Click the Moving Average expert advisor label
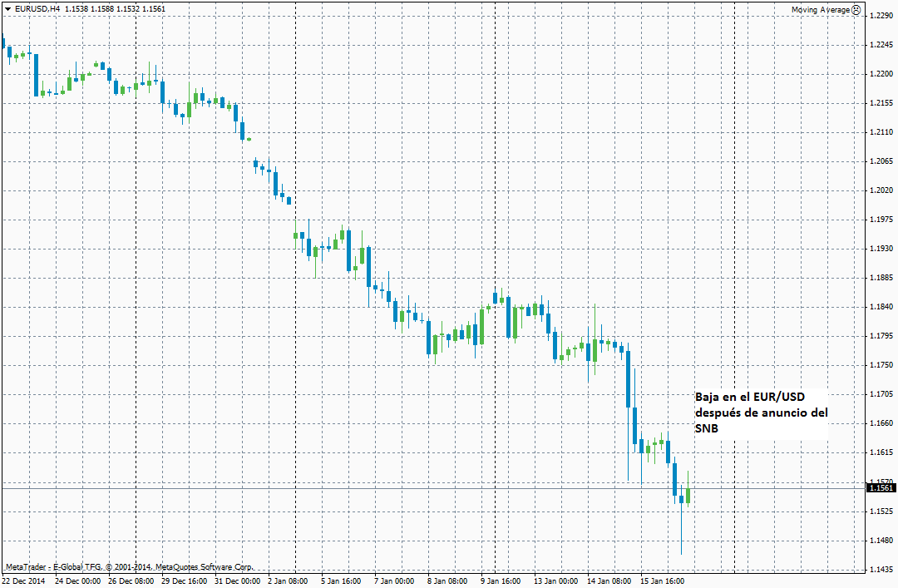 point(820,10)
